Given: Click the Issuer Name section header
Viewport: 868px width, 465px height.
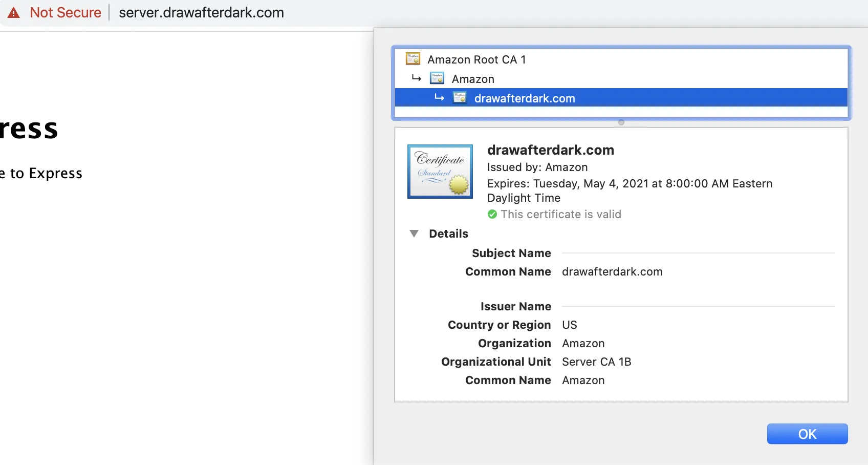Looking at the screenshot, I should click(516, 306).
